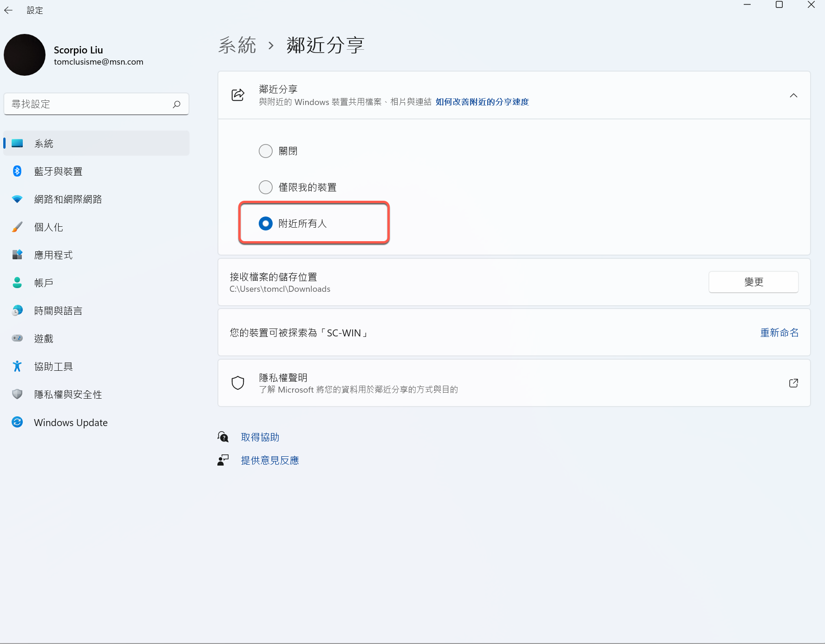Open 如何改善附近的分享速度 link
This screenshot has width=825, height=644.
pos(482,102)
